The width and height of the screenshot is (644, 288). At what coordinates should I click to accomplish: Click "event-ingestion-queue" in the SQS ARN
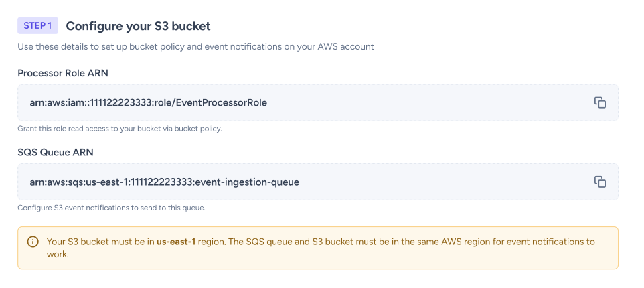pyautogui.click(x=248, y=182)
